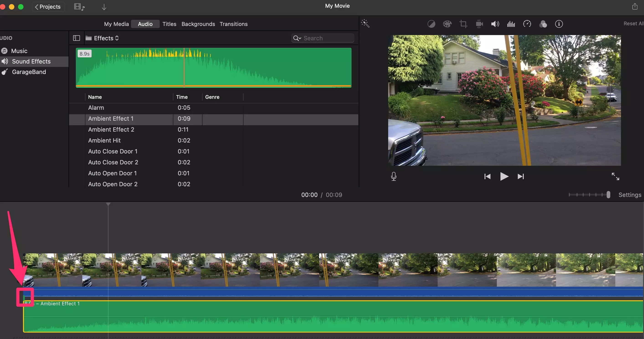Click the magic wand auto-enhance icon
Viewport: 644px width, 339px height.
[x=365, y=23]
